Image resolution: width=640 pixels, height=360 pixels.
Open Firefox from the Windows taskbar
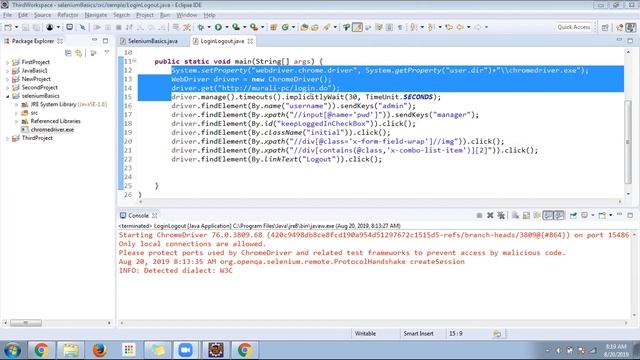click(99, 350)
